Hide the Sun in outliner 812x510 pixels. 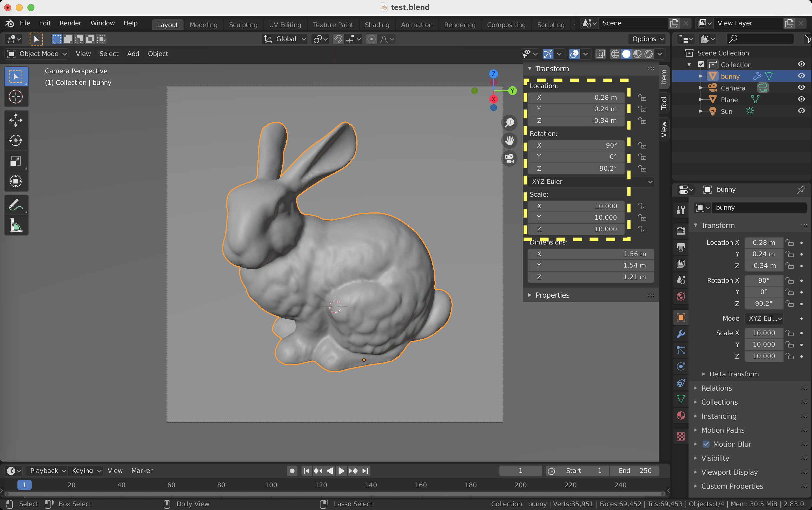click(801, 111)
